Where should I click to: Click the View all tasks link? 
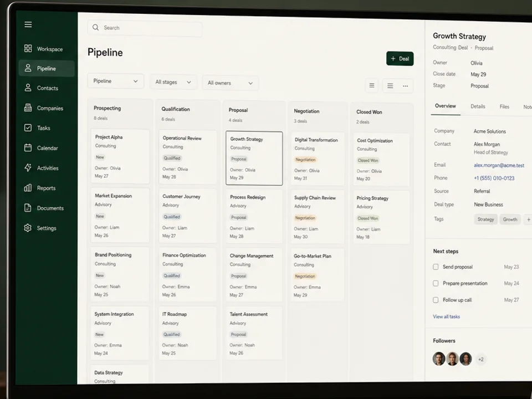(x=447, y=316)
